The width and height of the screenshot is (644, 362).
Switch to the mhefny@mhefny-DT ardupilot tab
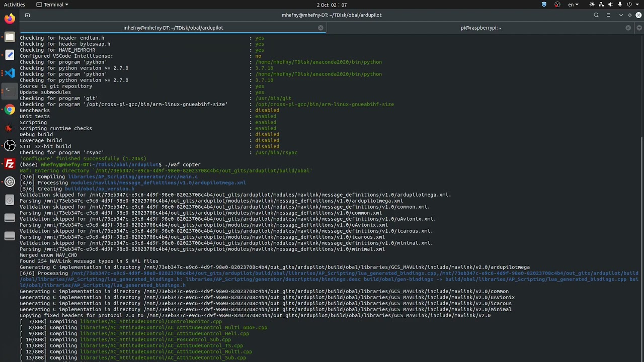click(174, 28)
